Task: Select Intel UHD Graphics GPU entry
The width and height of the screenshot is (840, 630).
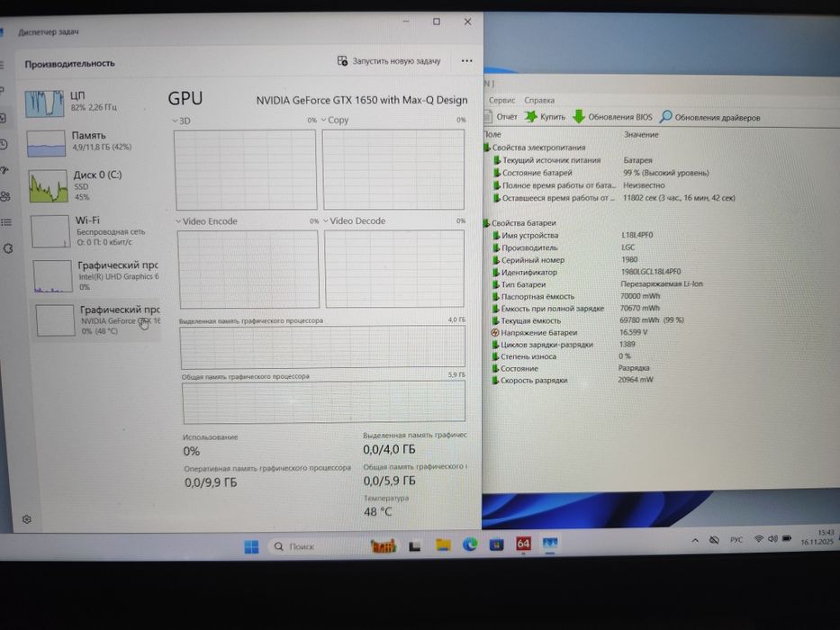Action: tap(95, 276)
